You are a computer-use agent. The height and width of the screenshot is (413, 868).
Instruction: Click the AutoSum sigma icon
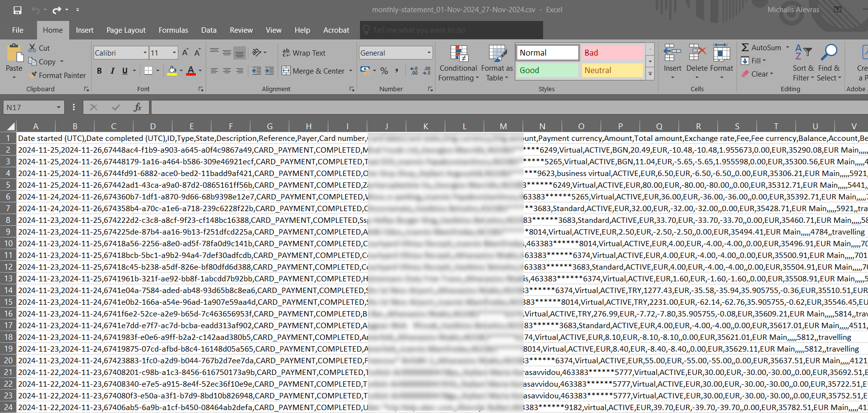click(x=745, y=48)
